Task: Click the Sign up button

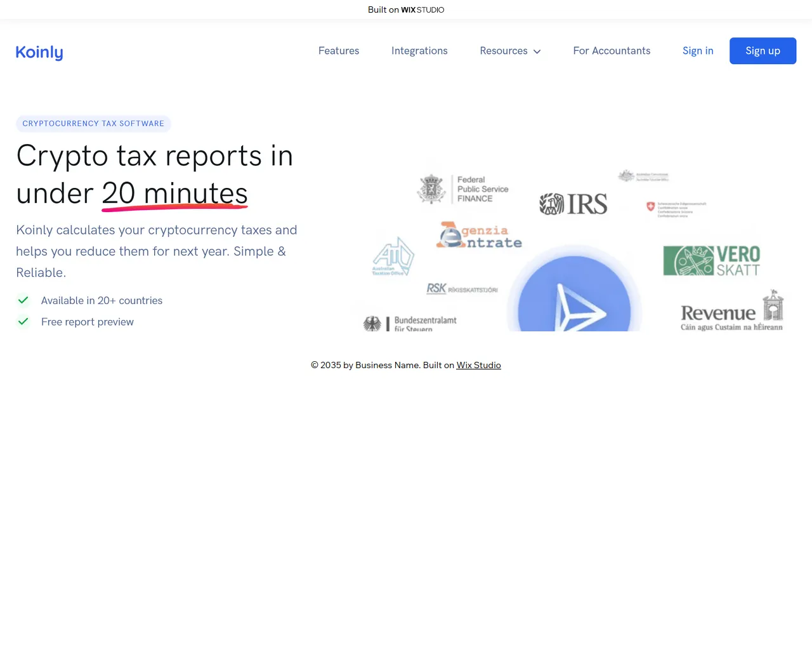Action: pos(763,51)
